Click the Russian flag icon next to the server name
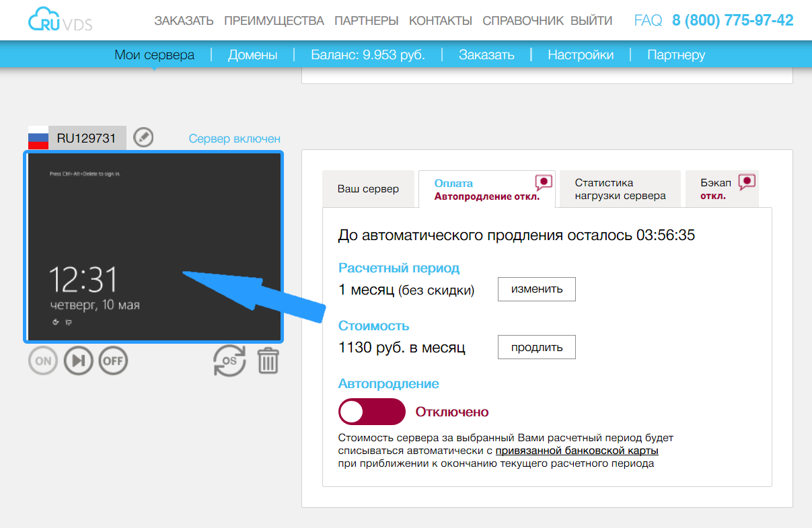 38,139
